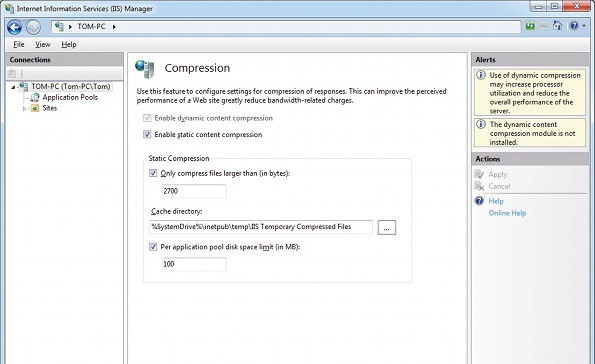The width and height of the screenshot is (595, 364).
Task: Click info icon of module not installed alert
Action: [x=481, y=124]
